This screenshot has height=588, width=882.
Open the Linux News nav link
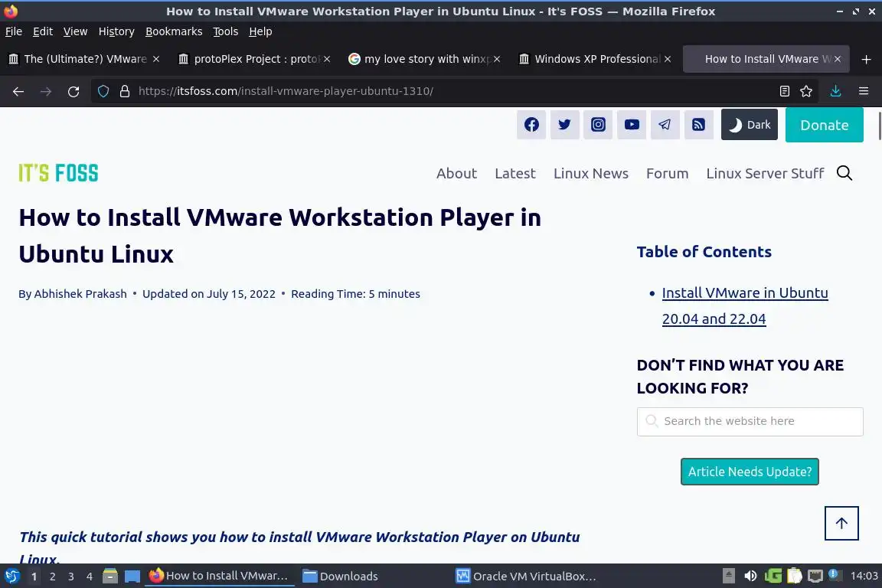pos(590,173)
